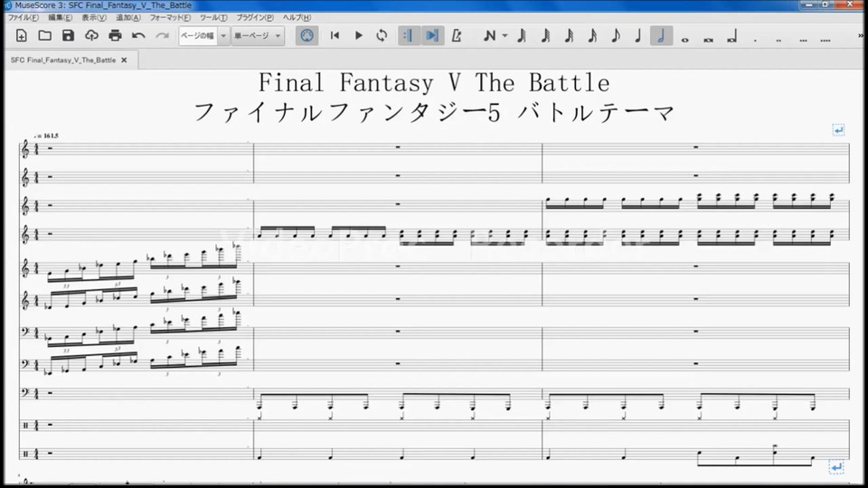Select the whole note duration

(x=685, y=40)
